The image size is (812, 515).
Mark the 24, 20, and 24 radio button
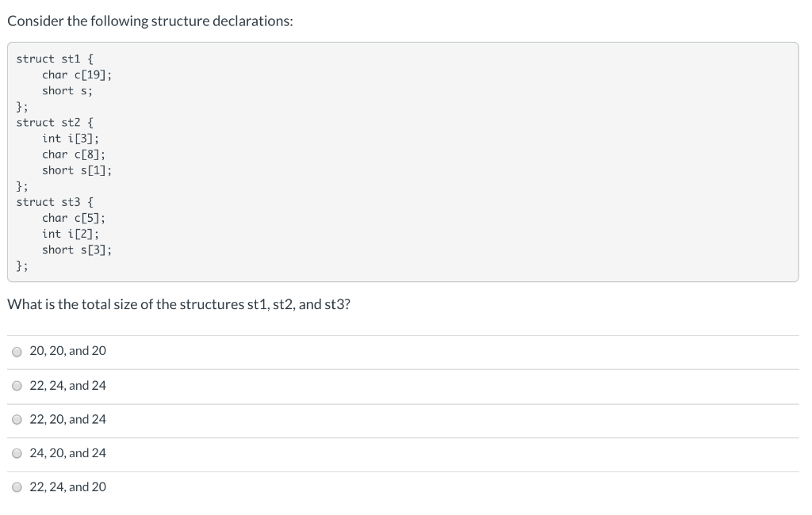(x=17, y=454)
